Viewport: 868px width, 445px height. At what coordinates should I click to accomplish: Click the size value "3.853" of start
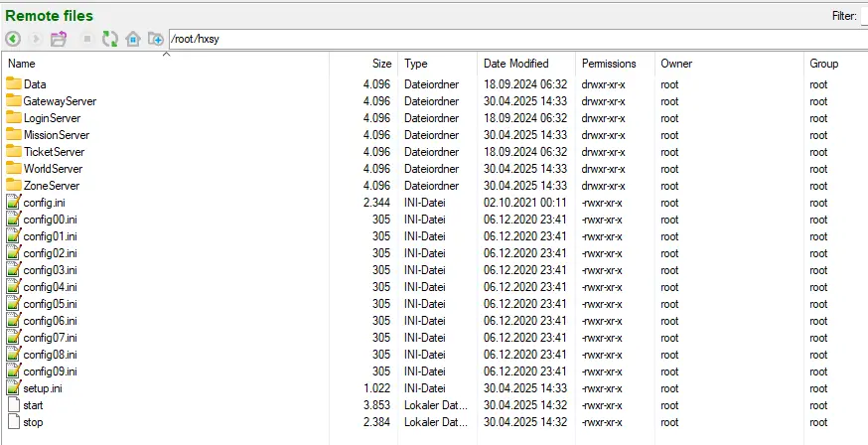(377, 405)
